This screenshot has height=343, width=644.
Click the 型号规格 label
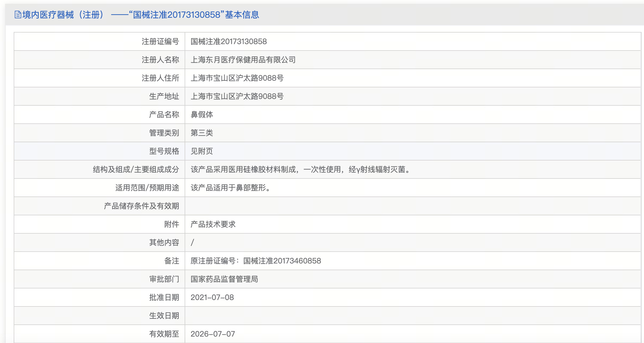(x=164, y=151)
